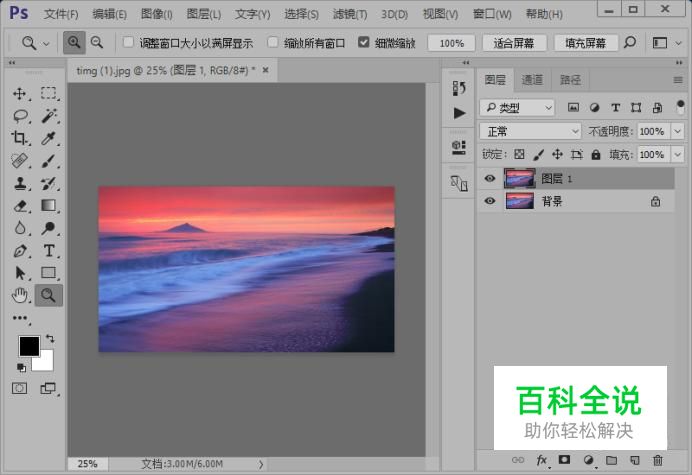Open the 图像(I) menu
The height and width of the screenshot is (475, 692).
click(x=156, y=14)
